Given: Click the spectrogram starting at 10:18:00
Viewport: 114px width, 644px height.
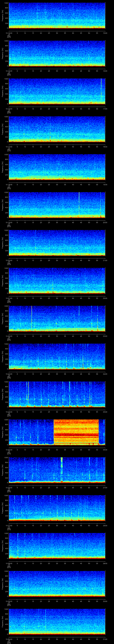Looking at the screenshot, I should (x=57, y=167).
